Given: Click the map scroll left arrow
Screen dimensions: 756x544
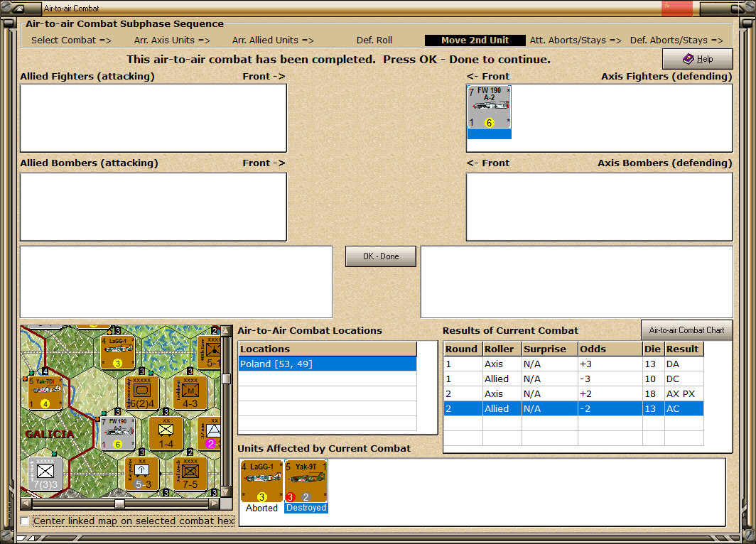Looking at the screenshot, I should 26,504.
